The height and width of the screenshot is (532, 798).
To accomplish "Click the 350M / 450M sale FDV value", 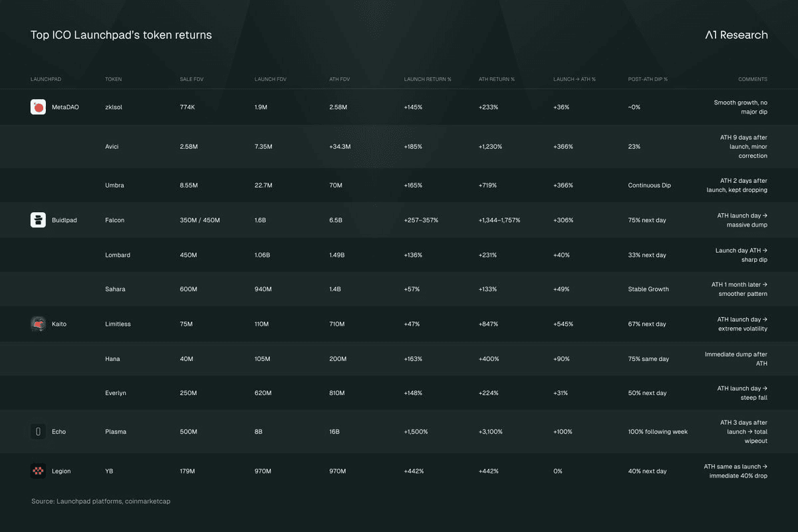I will [199, 220].
